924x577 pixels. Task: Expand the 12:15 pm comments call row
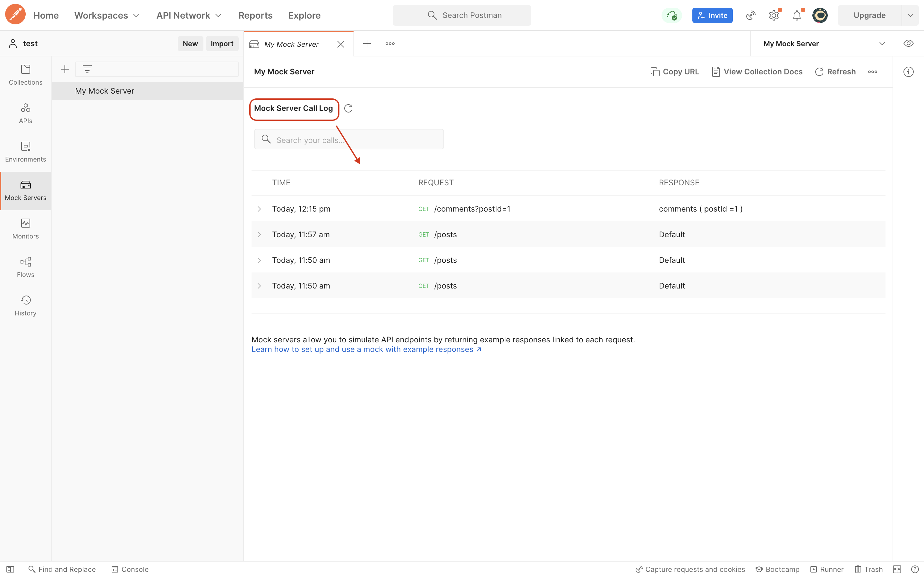pyautogui.click(x=259, y=209)
